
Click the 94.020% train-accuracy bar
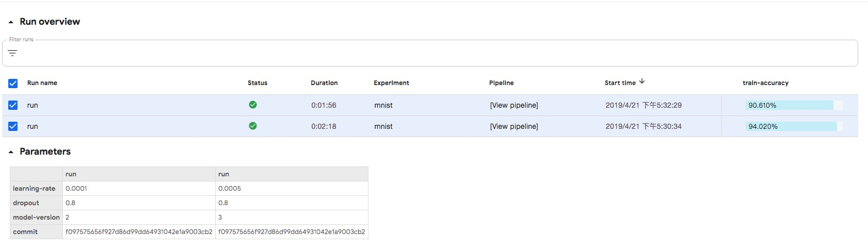click(791, 126)
